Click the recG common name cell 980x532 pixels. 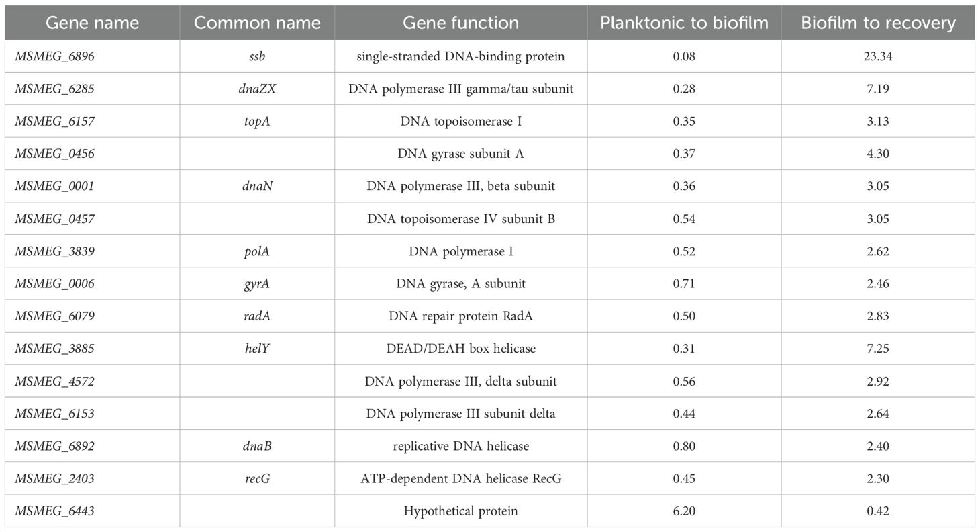(257, 478)
